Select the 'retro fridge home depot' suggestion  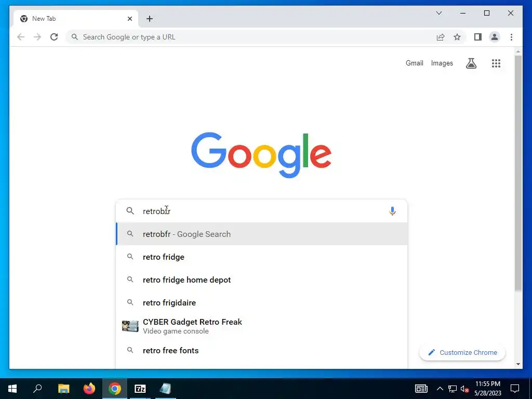coord(262,280)
